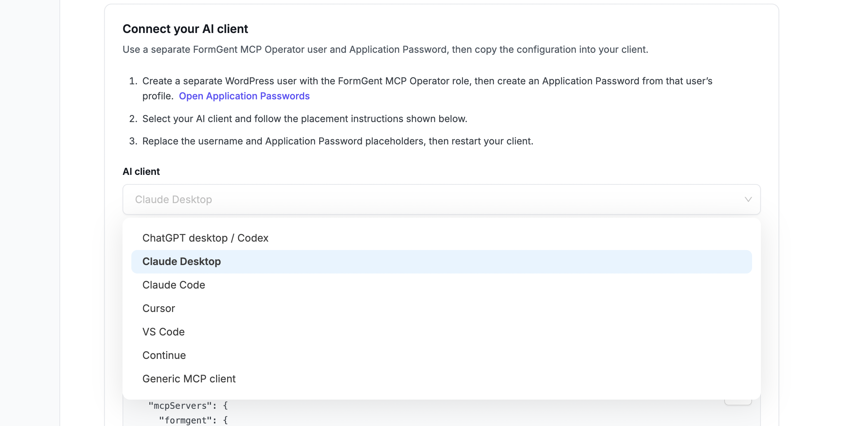Select the Continue client option
The image size is (868, 426).
442,356
